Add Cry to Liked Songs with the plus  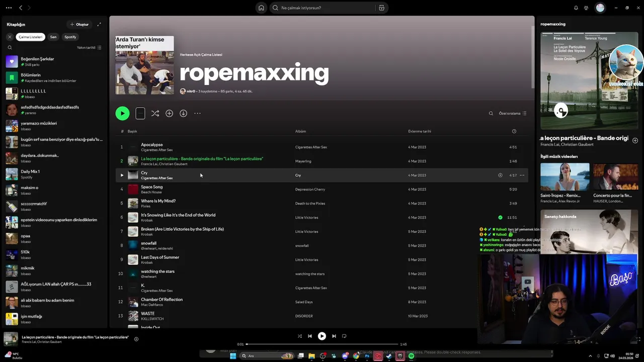coord(500,175)
